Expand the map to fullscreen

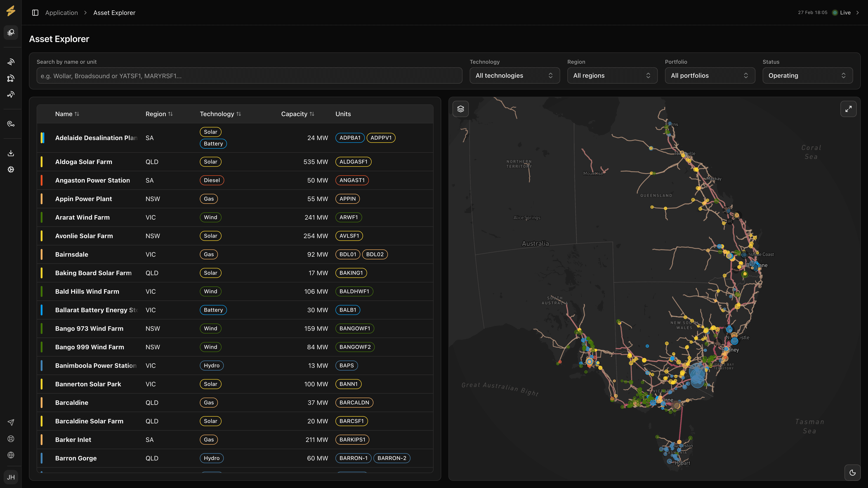(x=849, y=108)
